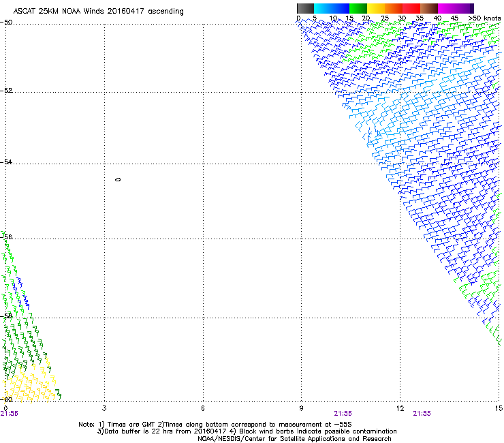The width and height of the screenshot is (504, 443).
Task: Click the legend scale label '30'
Action: (x=402, y=18)
